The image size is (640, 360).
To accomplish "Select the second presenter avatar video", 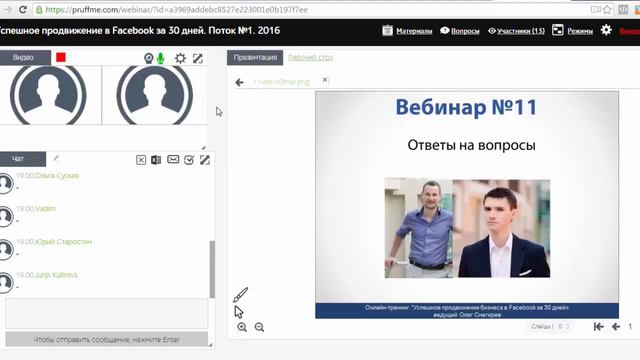I will (154, 95).
